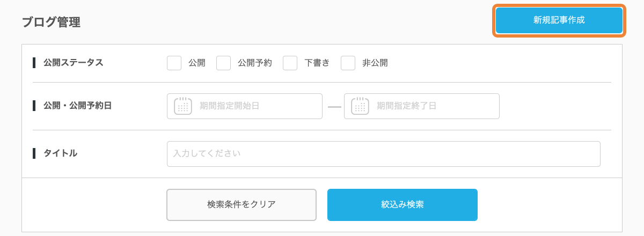
Task: Click 検索条件をクリア to reset filters
Action: point(241,204)
